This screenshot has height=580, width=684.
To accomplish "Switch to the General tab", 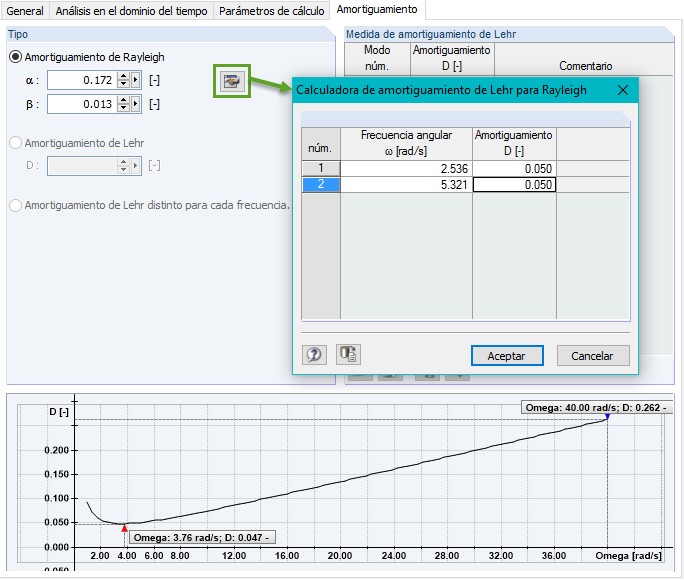I will [x=25, y=11].
